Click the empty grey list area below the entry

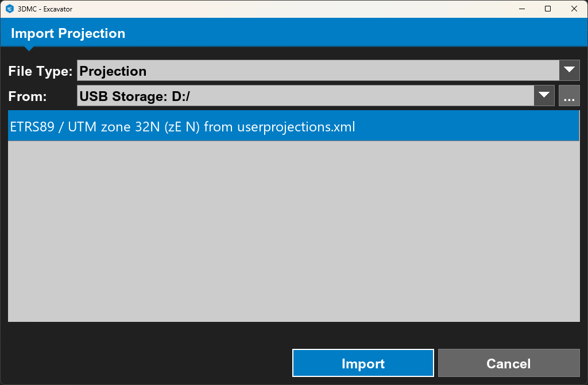click(293, 231)
